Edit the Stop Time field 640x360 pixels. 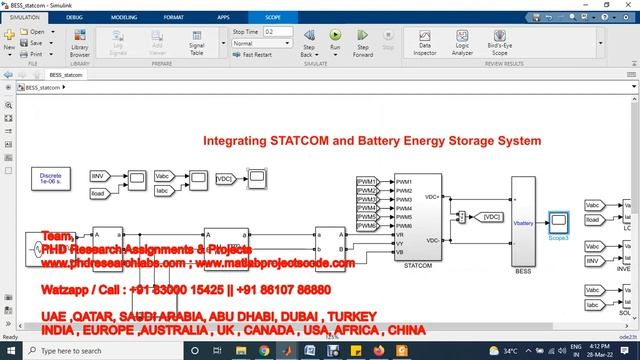[x=278, y=32]
